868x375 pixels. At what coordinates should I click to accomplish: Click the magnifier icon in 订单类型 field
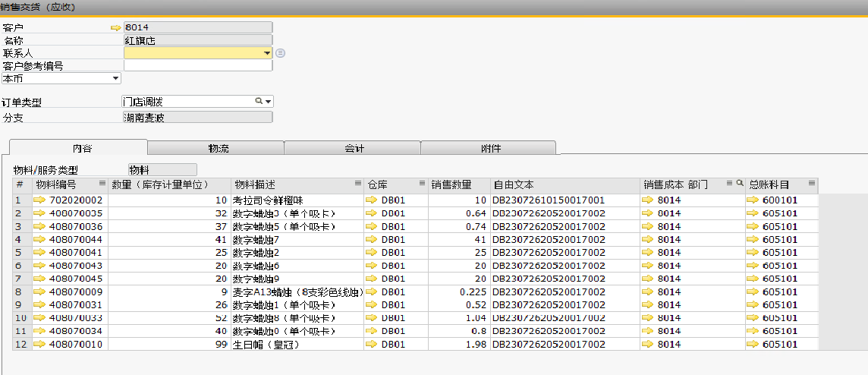pyautogui.click(x=258, y=101)
